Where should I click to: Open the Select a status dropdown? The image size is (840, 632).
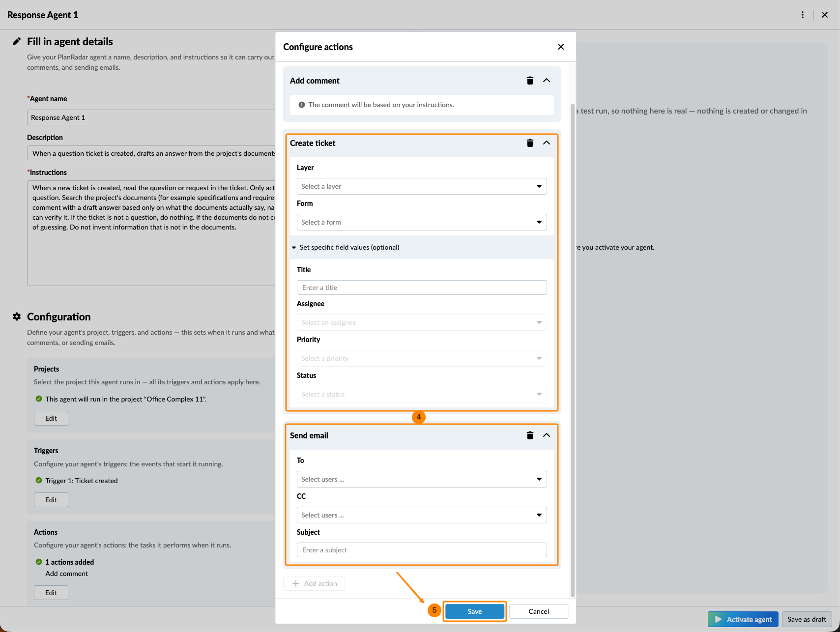coord(422,394)
